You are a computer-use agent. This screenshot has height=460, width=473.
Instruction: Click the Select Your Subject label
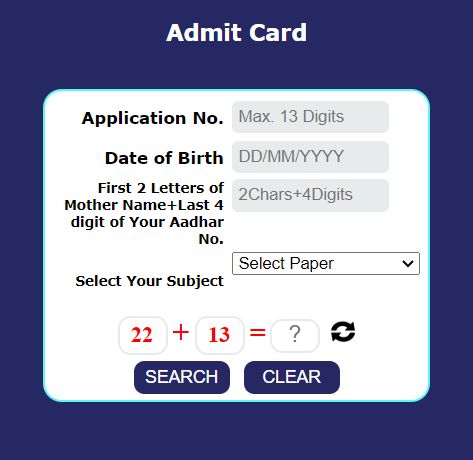pos(149,281)
